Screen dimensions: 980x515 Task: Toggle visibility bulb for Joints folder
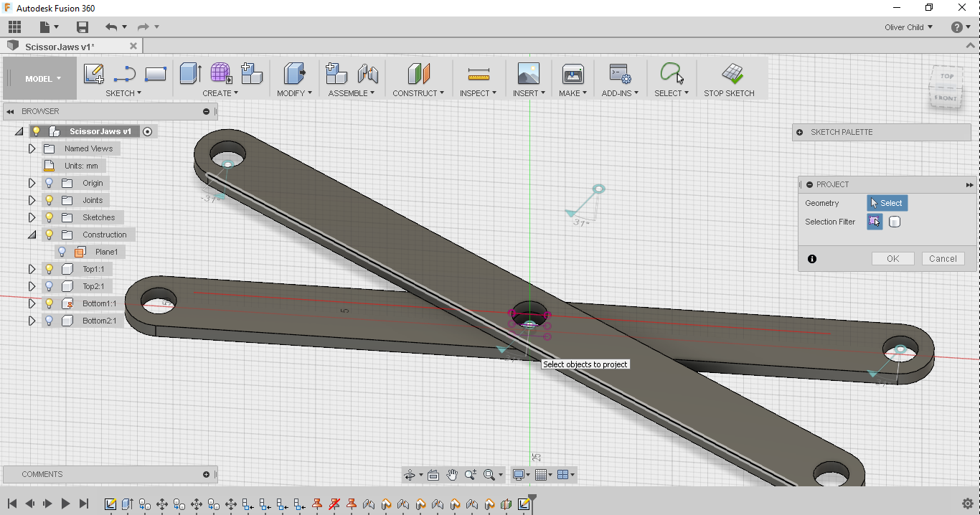[50, 200]
